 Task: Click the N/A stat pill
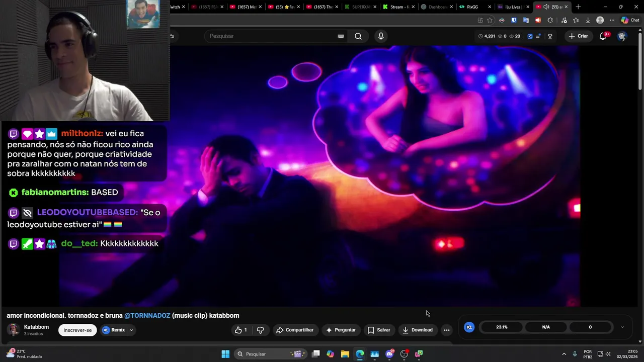tap(546, 327)
